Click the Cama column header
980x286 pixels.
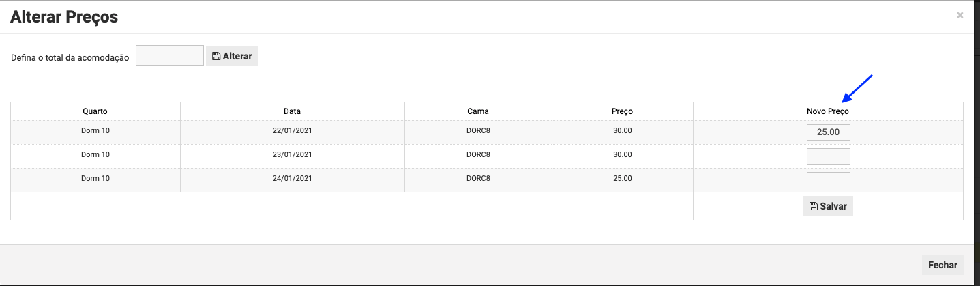pos(478,111)
